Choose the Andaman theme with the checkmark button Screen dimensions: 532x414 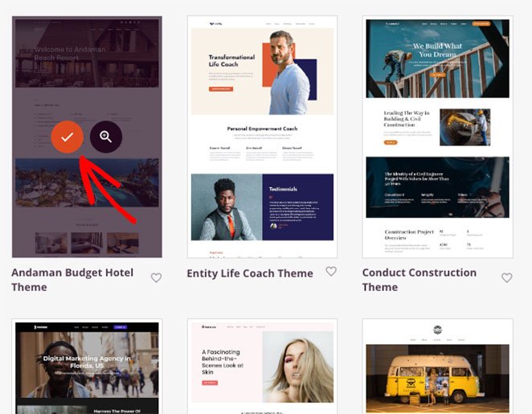(68, 137)
